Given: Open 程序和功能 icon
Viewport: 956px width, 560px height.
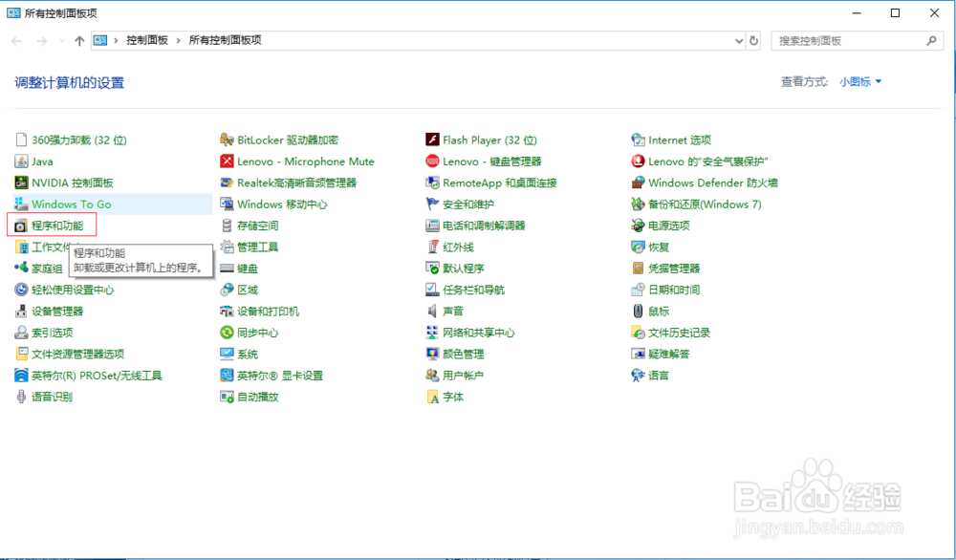Looking at the screenshot, I should 21,226.
